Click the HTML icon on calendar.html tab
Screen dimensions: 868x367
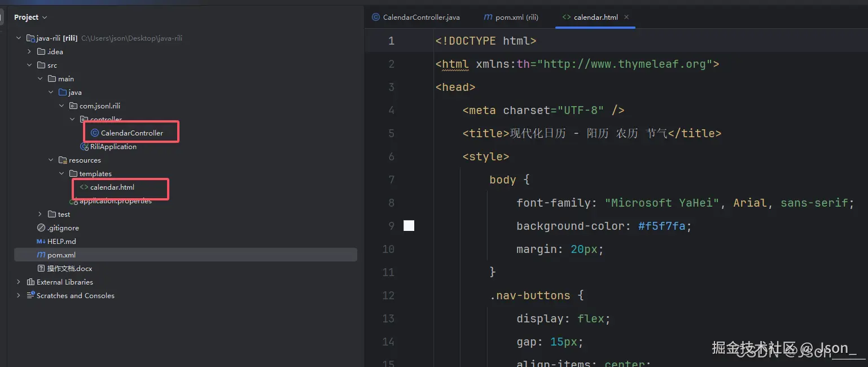point(566,18)
